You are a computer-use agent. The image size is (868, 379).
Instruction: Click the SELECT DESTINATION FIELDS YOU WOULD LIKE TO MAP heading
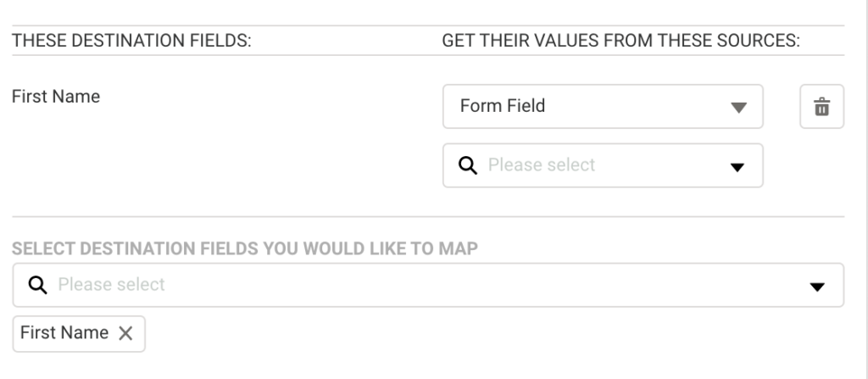click(x=245, y=248)
